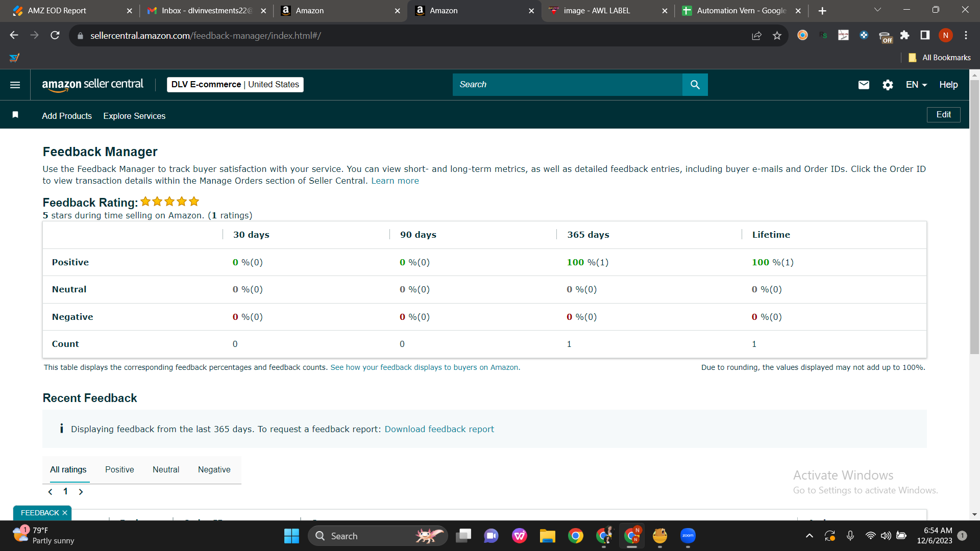Screen dimensions: 980x551
Task: Open buyer messages envelope icon
Action: pos(864,85)
